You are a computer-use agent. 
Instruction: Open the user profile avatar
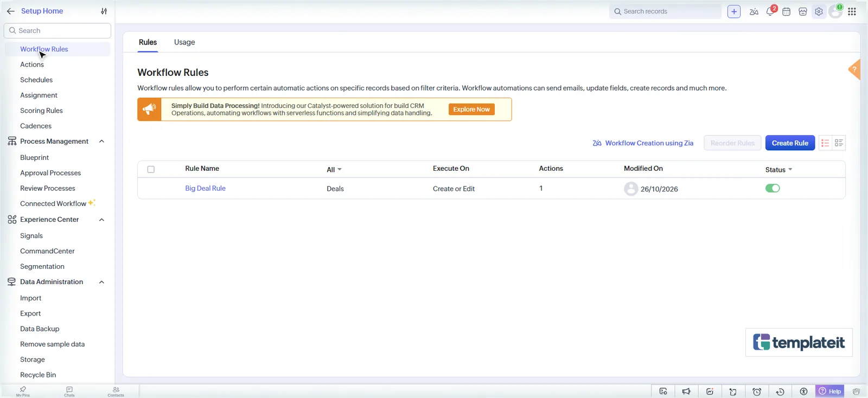pyautogui.click(x=835, y=11)
